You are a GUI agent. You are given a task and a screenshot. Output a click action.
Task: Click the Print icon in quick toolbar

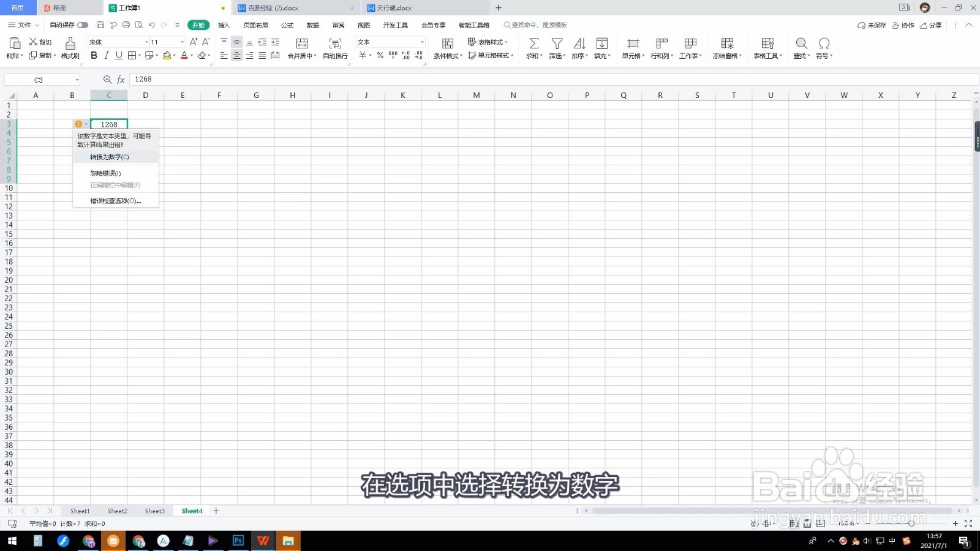tap(126, 25)
